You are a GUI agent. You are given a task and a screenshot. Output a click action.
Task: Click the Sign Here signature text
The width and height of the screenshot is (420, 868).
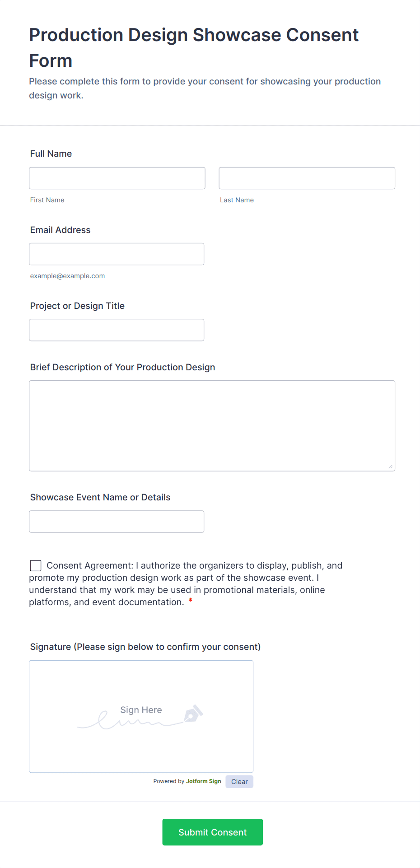pos(141,710)
